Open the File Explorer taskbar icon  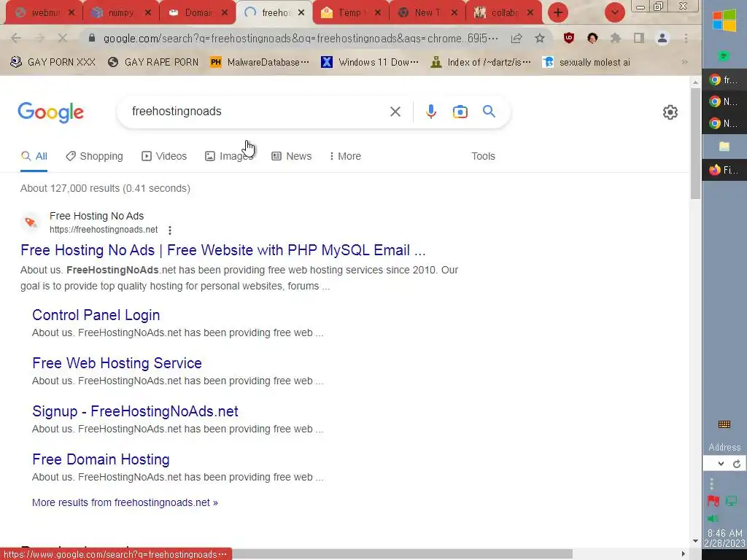[x=724, y=146]
